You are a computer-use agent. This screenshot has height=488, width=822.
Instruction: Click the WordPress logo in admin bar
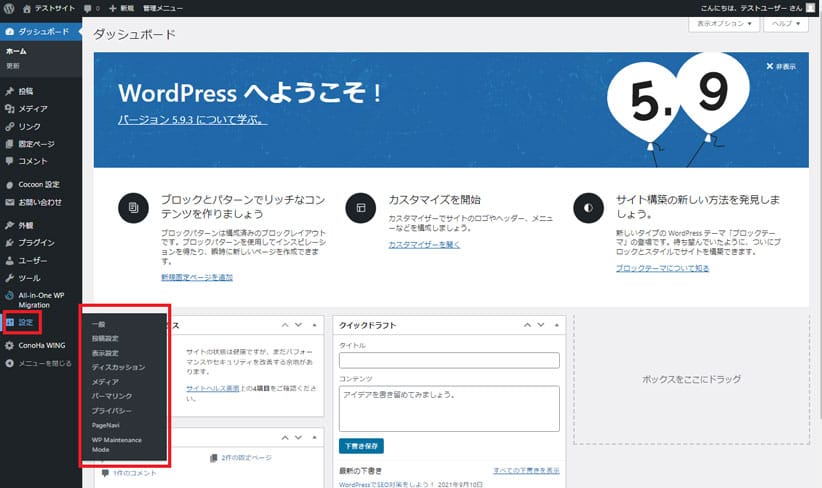pos(9,8)
